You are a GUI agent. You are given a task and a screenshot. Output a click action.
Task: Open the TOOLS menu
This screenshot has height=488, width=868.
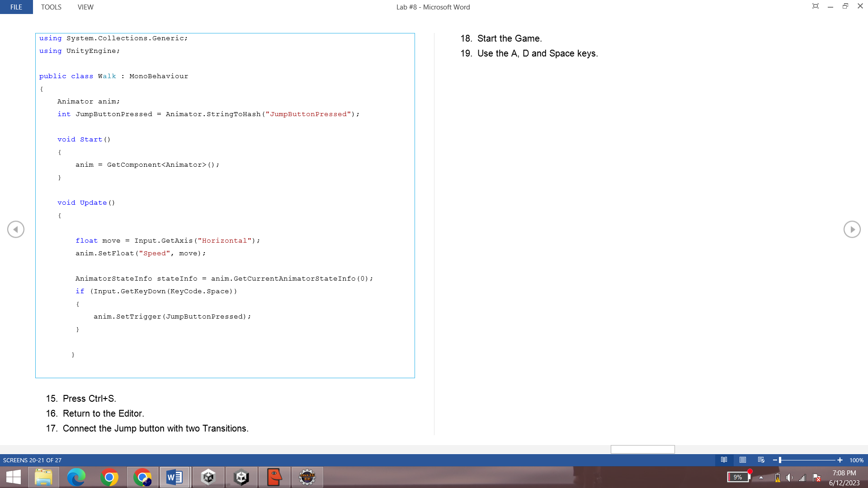(51, 7)
